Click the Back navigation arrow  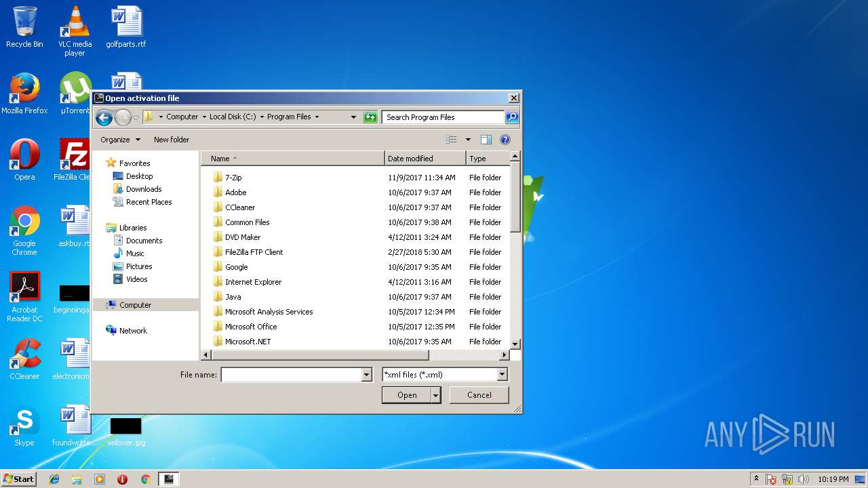104,117
